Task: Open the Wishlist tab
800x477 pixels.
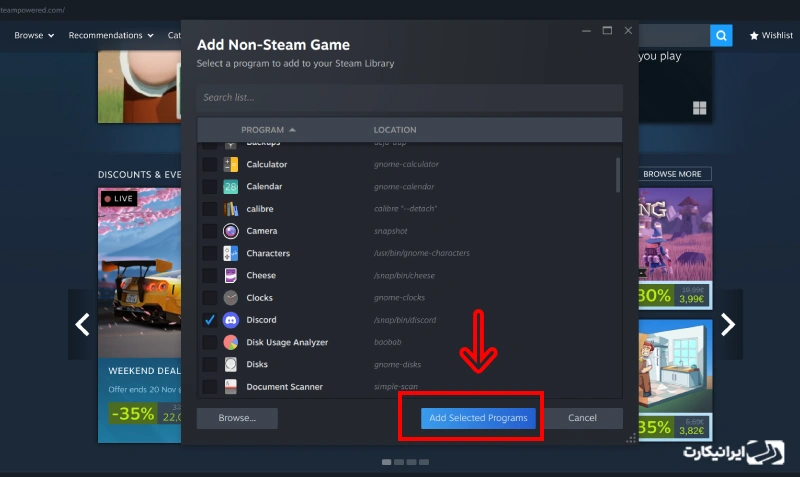Action: pyautogui.click(x=770, y=36)
